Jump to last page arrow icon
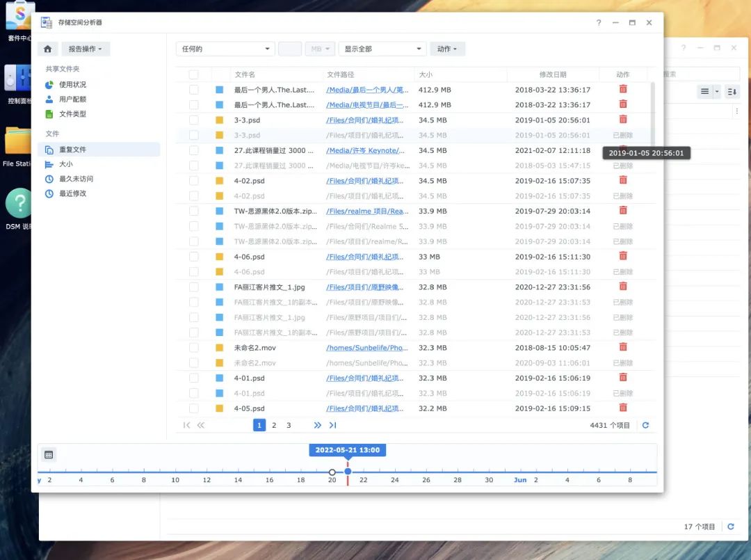The height and width of the screenshot is (560, 751). (x=333, y=425)
